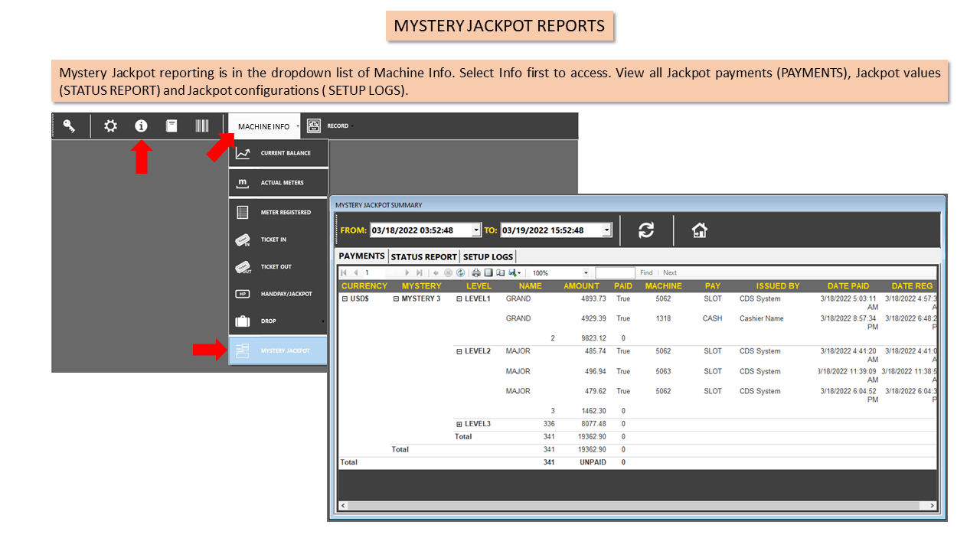This screenshot has width=980, height=551.
Task: Click the key icon in top toolbar
Action: pos(69,126)
